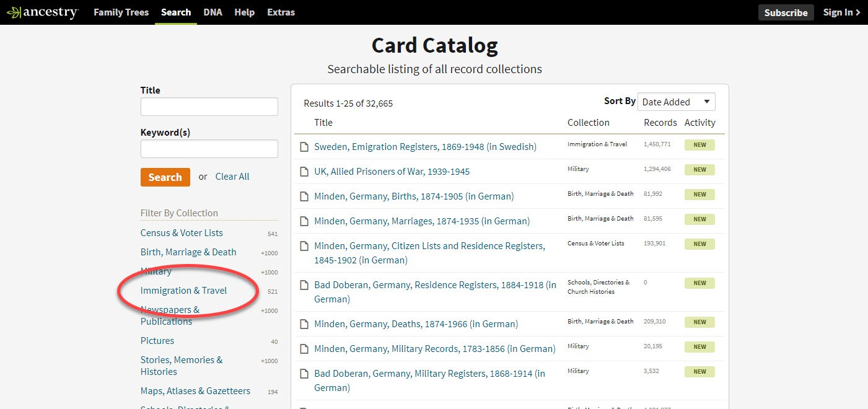Click document icon beside Sweden, Emigration Registers
Image resolution: width=868 pixels, height=409 pixels.
pos(304,146)
